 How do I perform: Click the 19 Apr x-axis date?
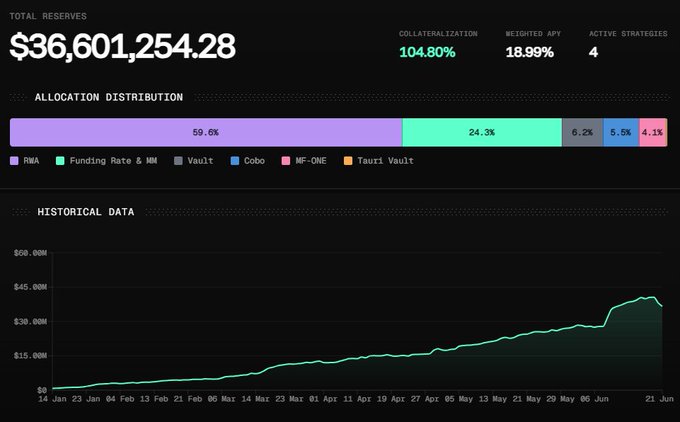391,399
